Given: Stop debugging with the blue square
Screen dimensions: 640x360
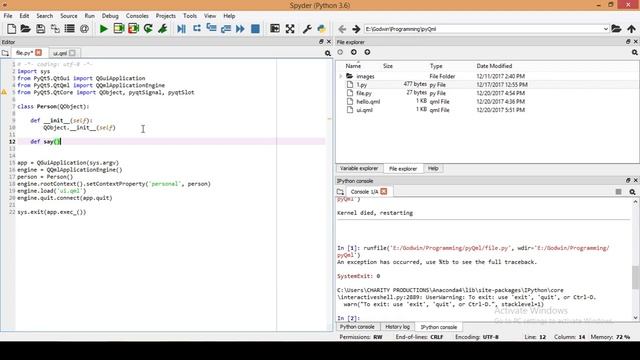Looking at the screenshot, I should coord(256,29).
